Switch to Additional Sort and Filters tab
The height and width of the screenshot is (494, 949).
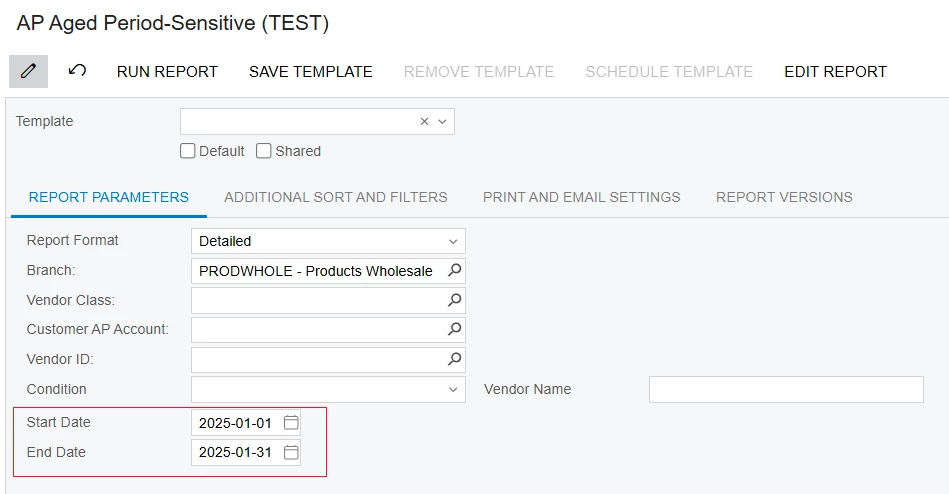(x=335, y=197)
